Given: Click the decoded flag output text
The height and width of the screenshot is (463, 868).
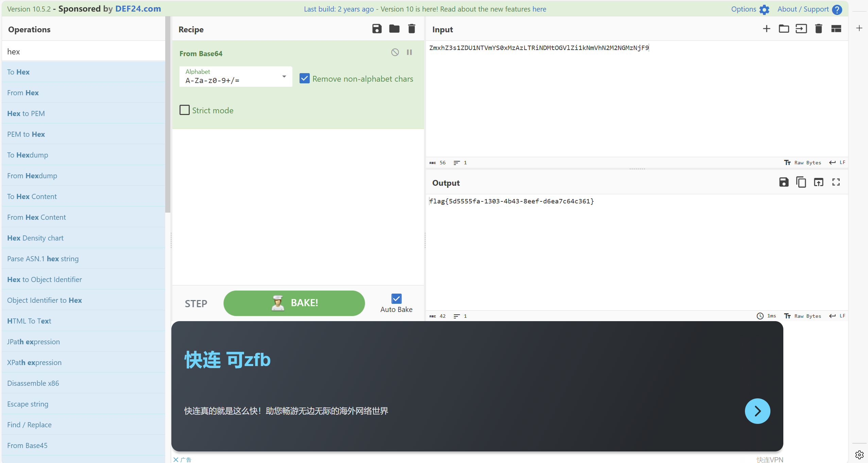Looking at the screenshot, I should (x=511, y=201).
